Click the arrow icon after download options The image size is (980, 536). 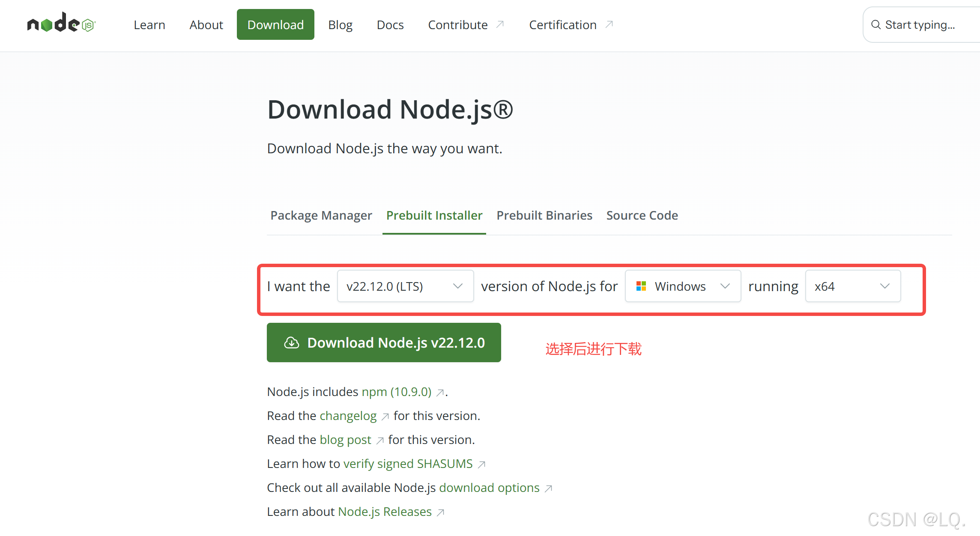pos(548,488)
